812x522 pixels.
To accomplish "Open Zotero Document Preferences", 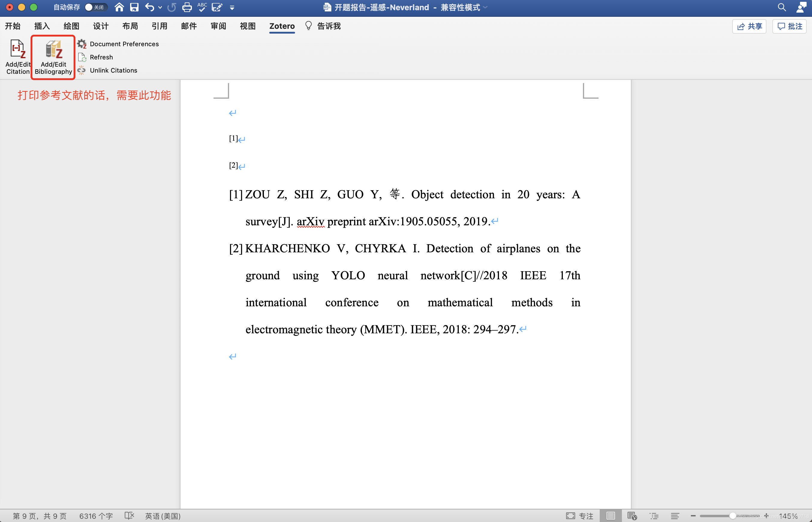I will click(118, 44).
